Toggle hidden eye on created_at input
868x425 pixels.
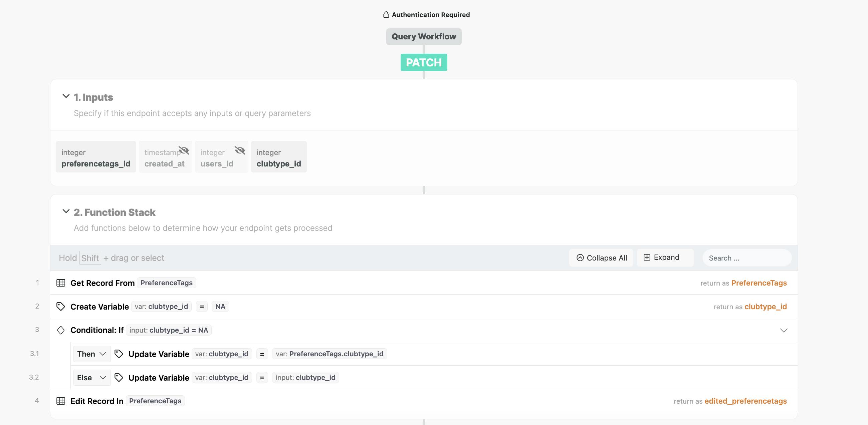coord(184,150)
